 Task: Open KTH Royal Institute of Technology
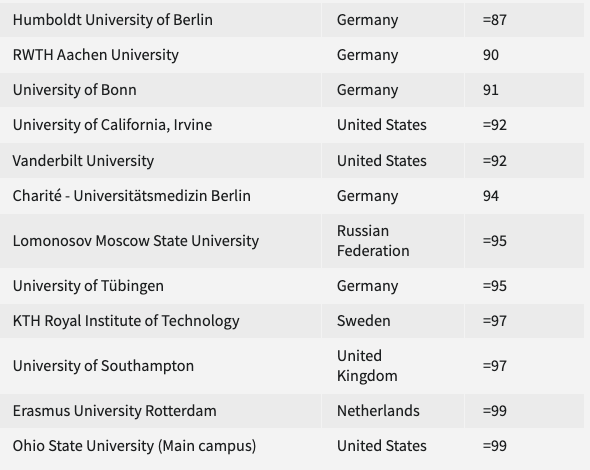[126, 321]
